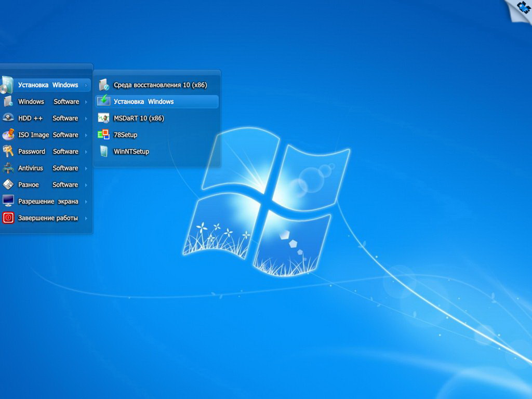Click the red Завершение работы power icon
Viewport: 532px width, 399px height.
8,218
